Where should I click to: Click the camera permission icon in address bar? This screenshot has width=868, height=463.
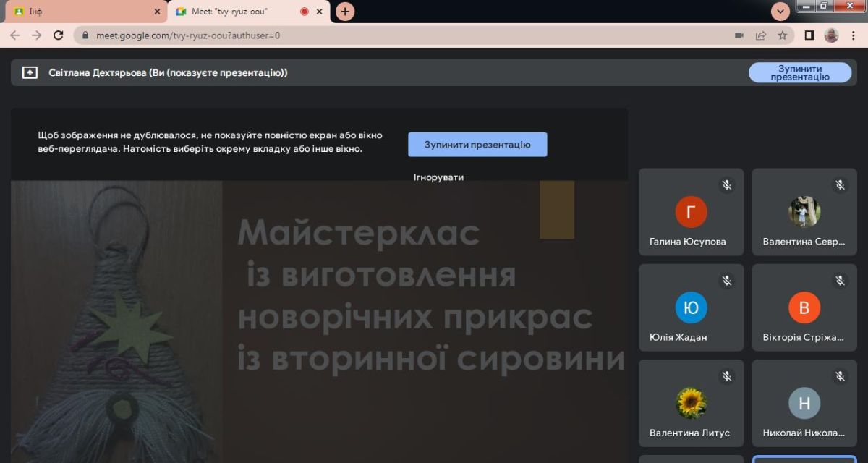pyautogui.click(x=739, y=35)
